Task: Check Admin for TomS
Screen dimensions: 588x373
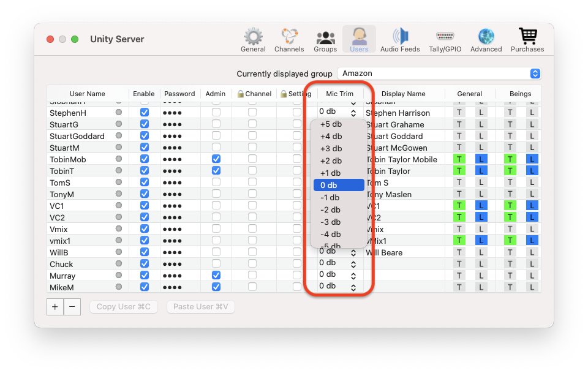Action: click(216, 182)
